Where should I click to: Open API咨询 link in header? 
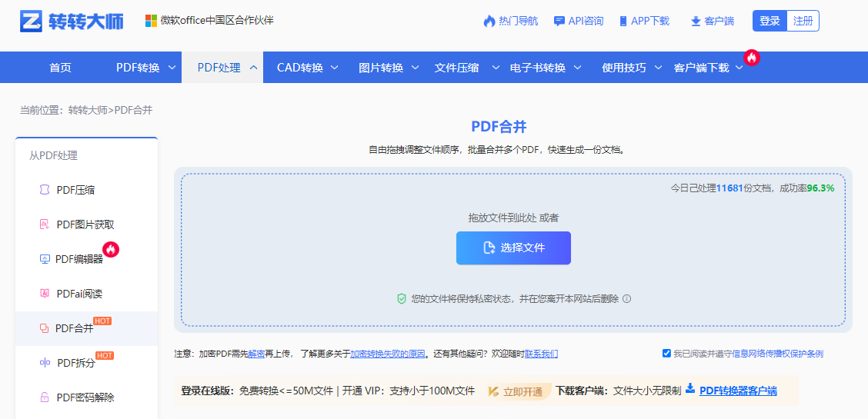(x=579, y=21)
